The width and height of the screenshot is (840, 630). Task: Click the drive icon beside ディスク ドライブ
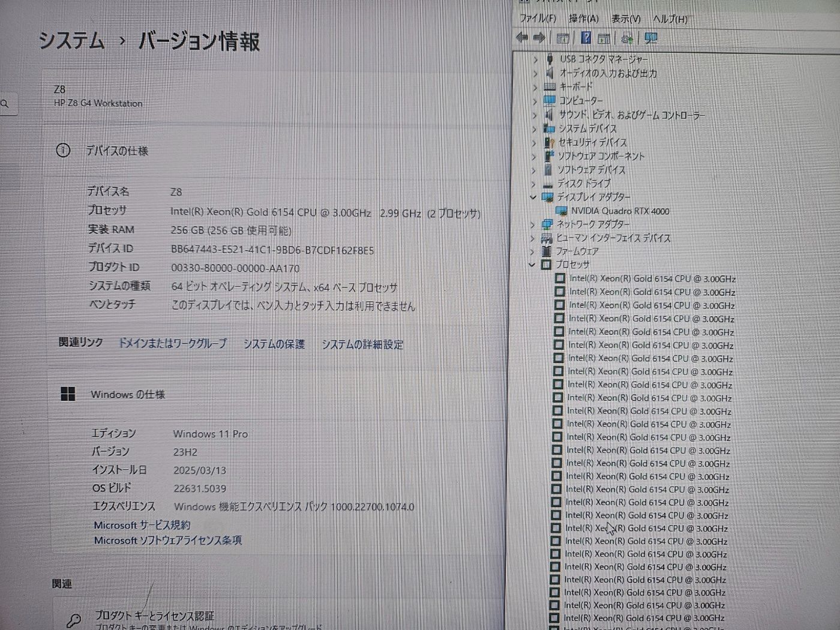point(547,184)
